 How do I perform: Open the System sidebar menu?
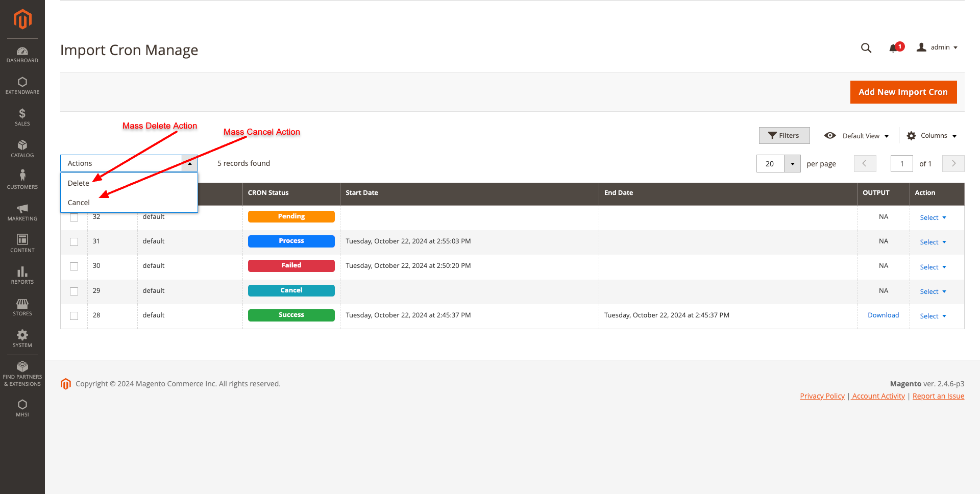22,339
